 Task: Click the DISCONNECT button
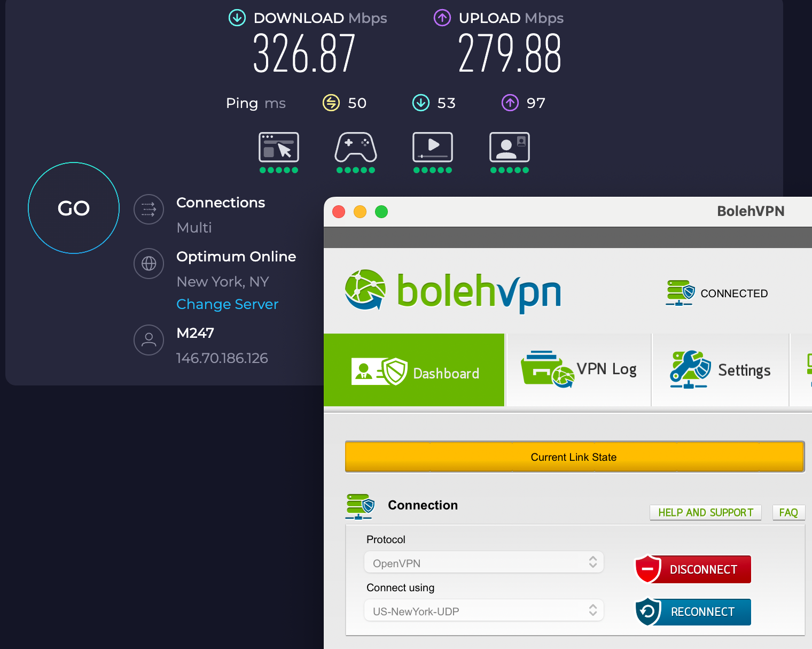click(x=692, y=569)
